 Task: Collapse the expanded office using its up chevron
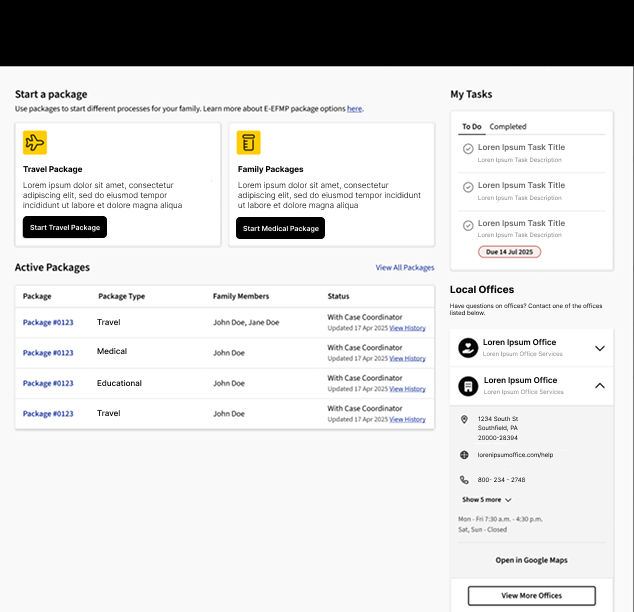pyautogui.click(x=600, y=385)
